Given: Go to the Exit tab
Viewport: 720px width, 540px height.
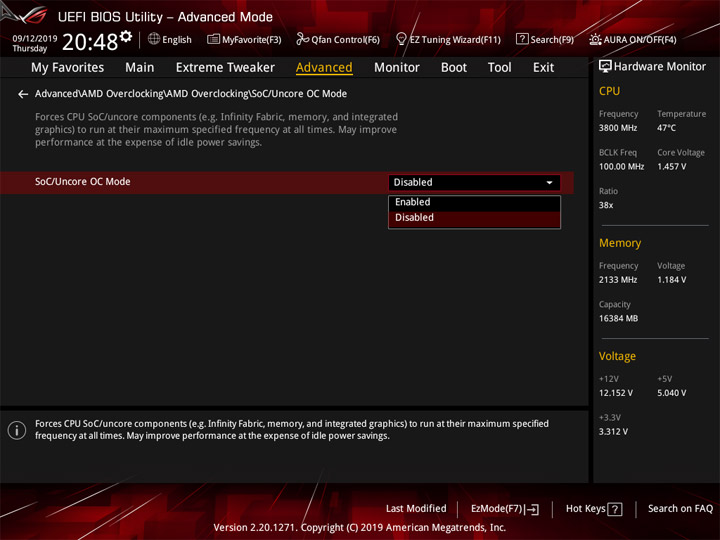Looking at the screenshot, I should pyautogui.click(x=543, y=68).
